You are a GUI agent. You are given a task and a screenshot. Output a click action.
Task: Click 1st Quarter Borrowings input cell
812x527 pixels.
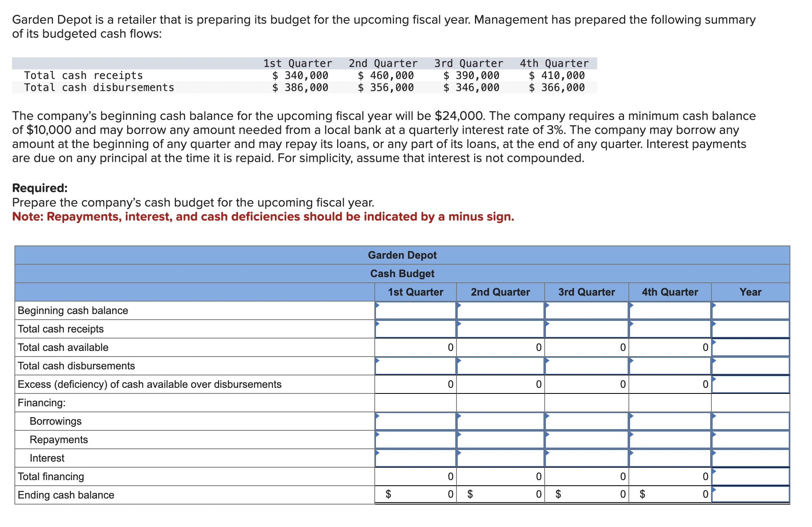pyautogui.click(x=416, y=421)
